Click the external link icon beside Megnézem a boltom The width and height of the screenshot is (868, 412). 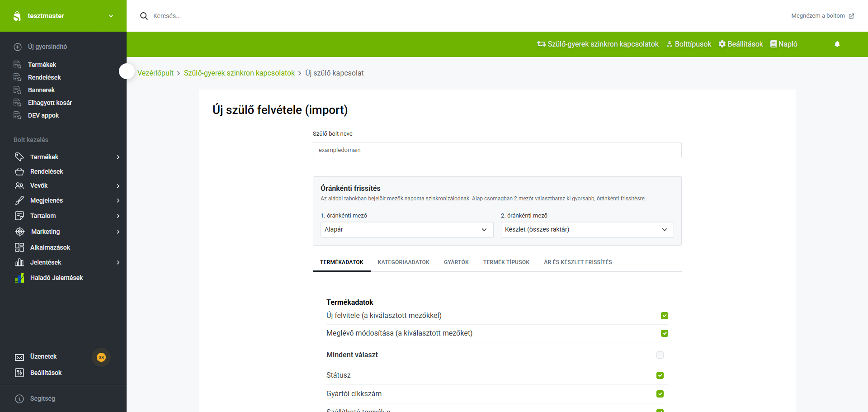click(851, 16)
